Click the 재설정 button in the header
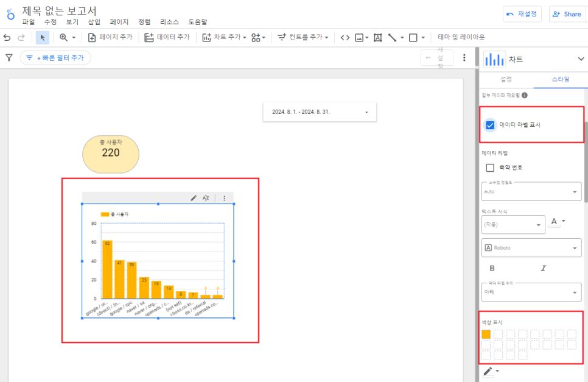 point(522,14)
